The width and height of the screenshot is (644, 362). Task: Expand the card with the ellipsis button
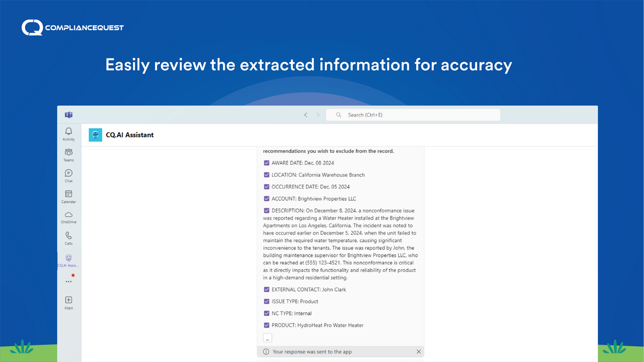tap(267, 338)
